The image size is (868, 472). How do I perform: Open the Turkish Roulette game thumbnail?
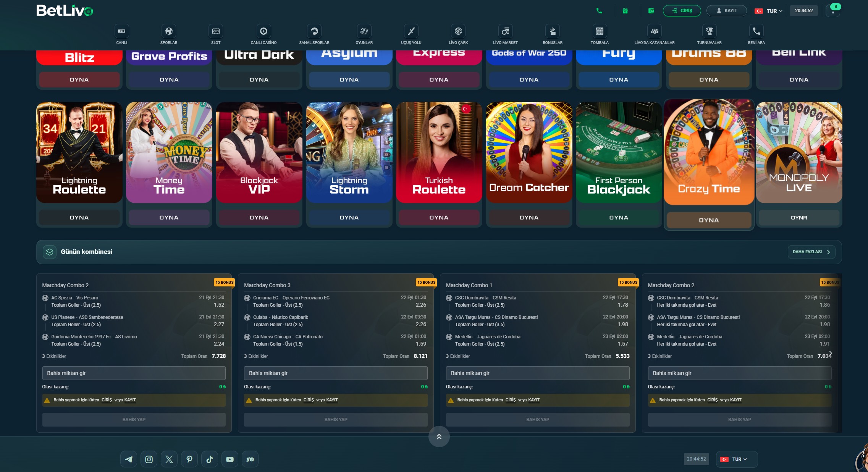[439, 152]
